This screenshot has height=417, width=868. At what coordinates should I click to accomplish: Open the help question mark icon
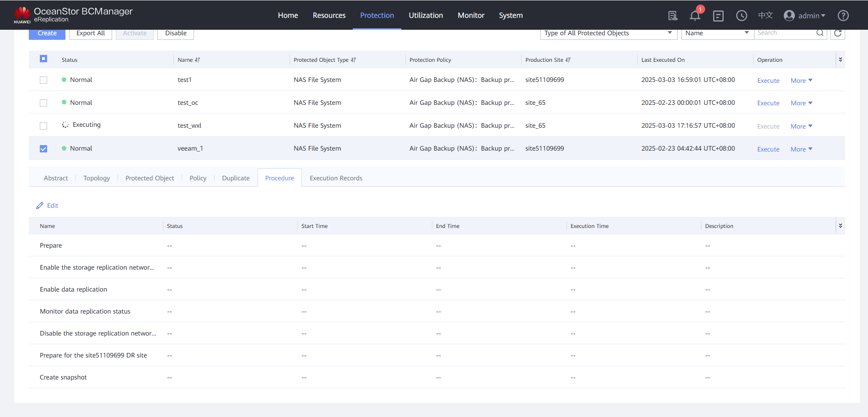pyautogui.click(x=843, y=16)
